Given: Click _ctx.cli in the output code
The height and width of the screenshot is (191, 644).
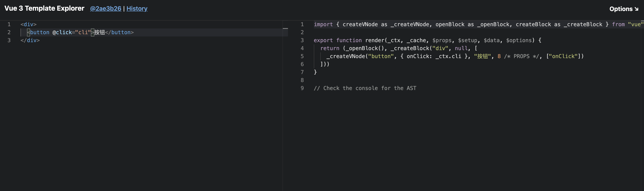Looking at the screenshot, I should tap(448, 56).
